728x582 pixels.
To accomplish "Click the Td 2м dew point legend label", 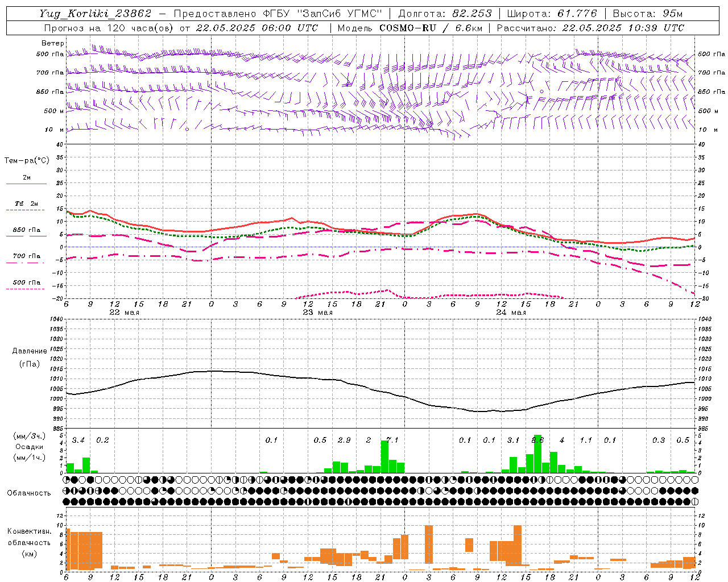I will (x=27, y=203).
